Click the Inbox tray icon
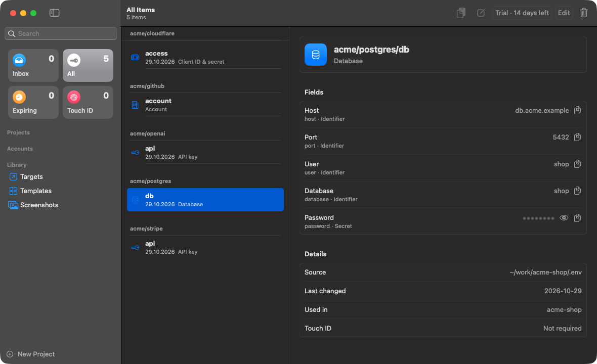 point(19,60)
